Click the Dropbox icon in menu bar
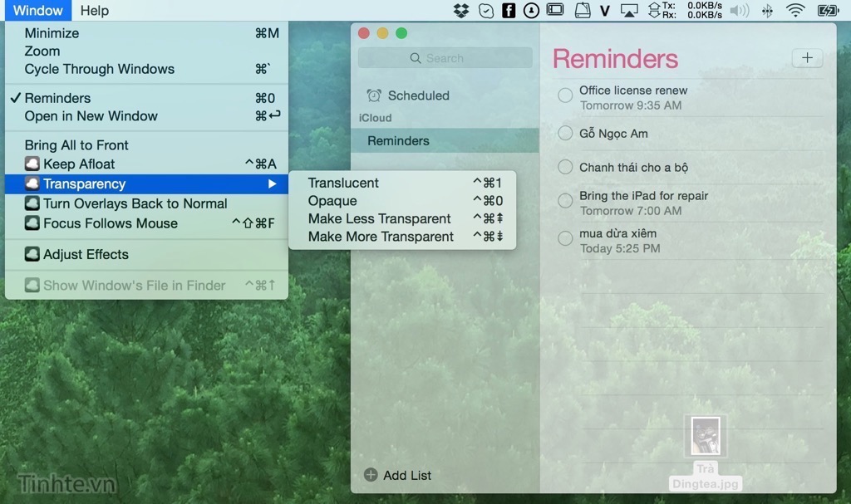 pos(461,11)
